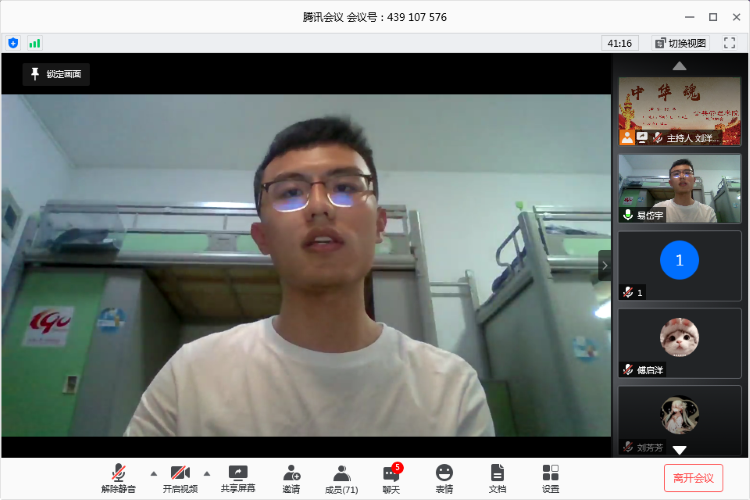Select the host's 中华魂 shared-screen thumbnail

coord(680,110)
